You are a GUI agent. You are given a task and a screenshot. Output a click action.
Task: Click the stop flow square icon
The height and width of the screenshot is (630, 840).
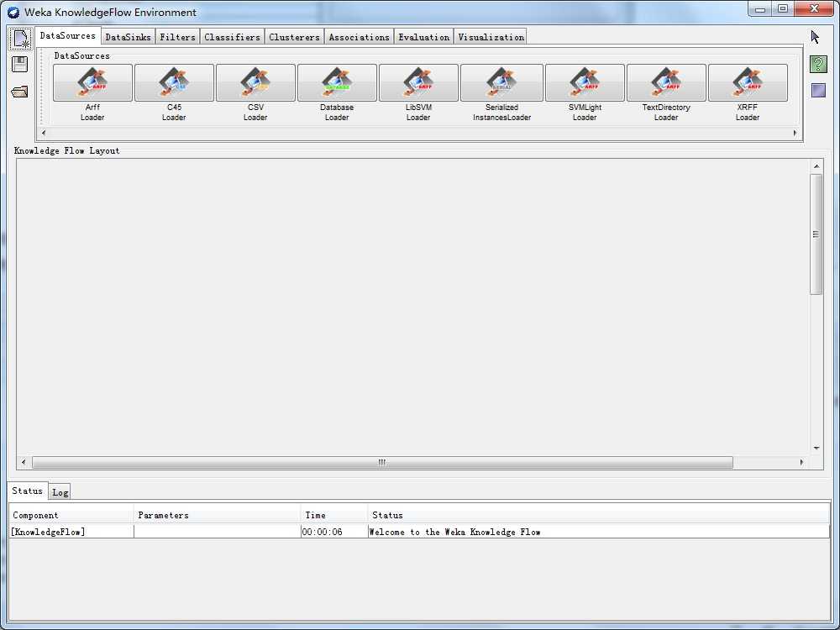point(818,91)
